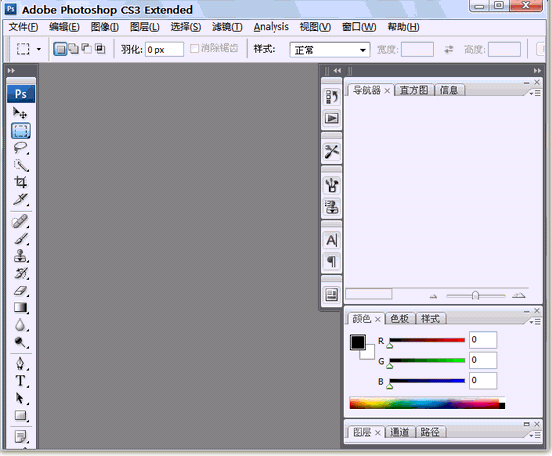Select the Quick Selection tool
This screenshot has width=552, height=456.
pos(20,165)
